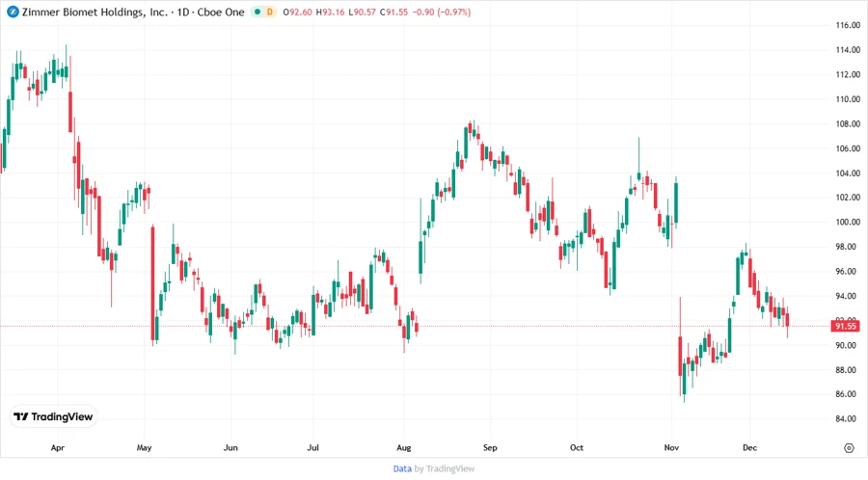Click the Zimmer Biomet logo icon
This screenshot has height=480, width=868.
(13, 12)
